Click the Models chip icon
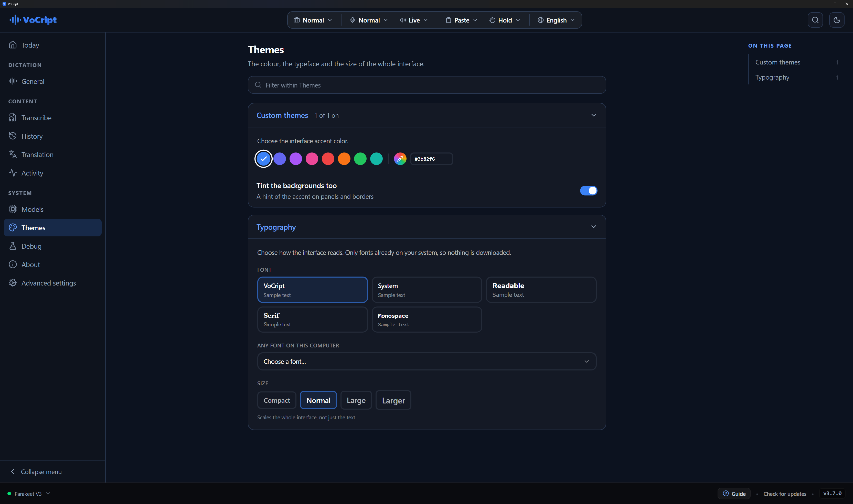 pyautogui.click(x=13, y=209)
